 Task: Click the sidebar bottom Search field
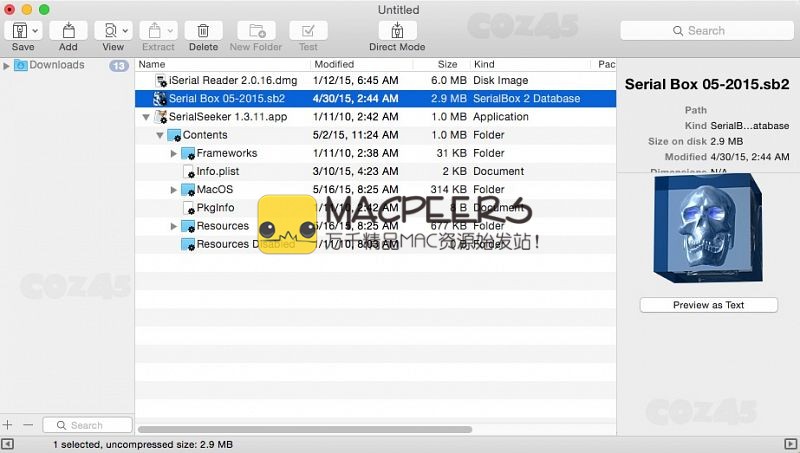tap(87, 425)
